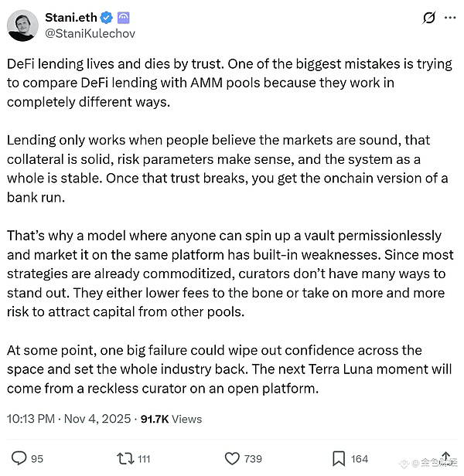Click the 10:13 PM timestamp
Image resolution: width=464 pixels, height=476 pixels.
[31, 419]
